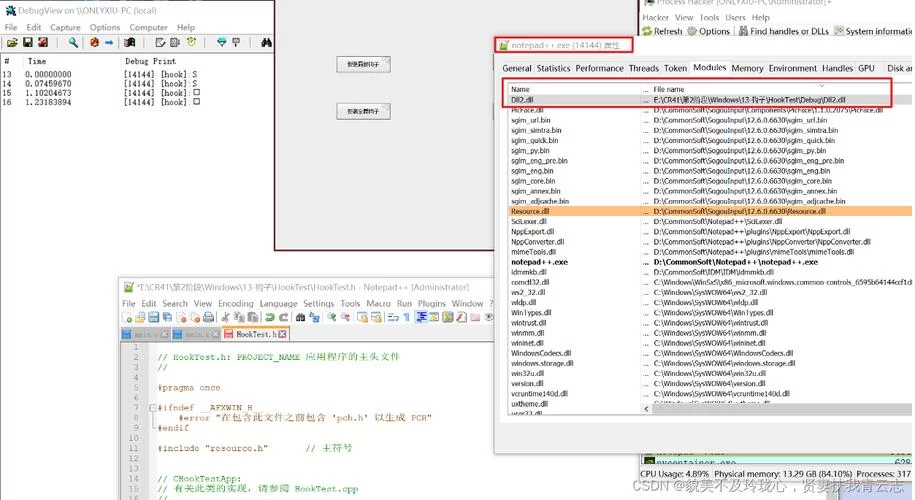
Task: Open the Hacker menu in Process Hacker
Action: click(655, 18)
